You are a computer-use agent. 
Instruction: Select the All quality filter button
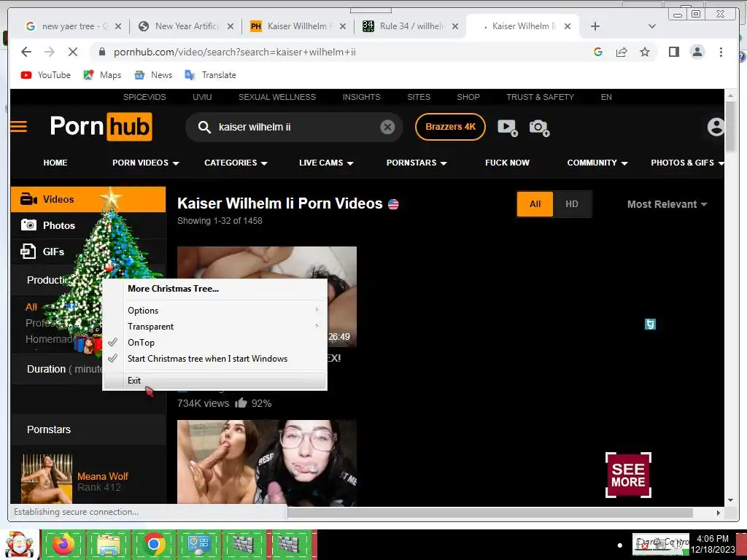(535, 204)
